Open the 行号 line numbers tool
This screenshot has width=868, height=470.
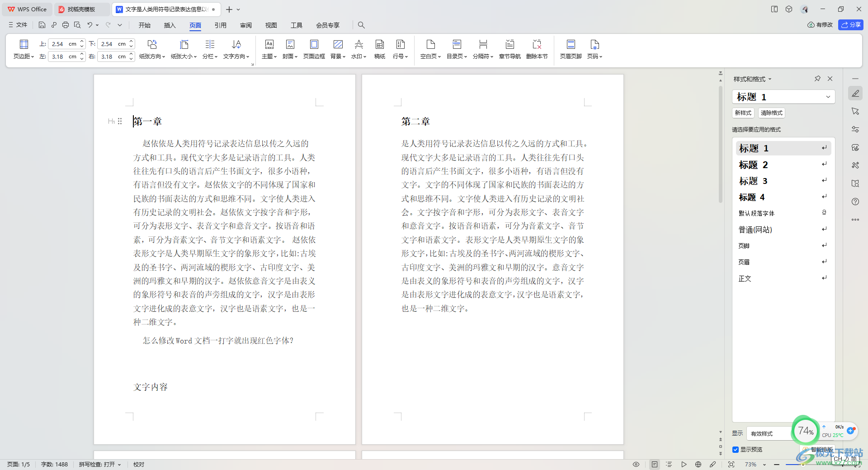point(400,49)
